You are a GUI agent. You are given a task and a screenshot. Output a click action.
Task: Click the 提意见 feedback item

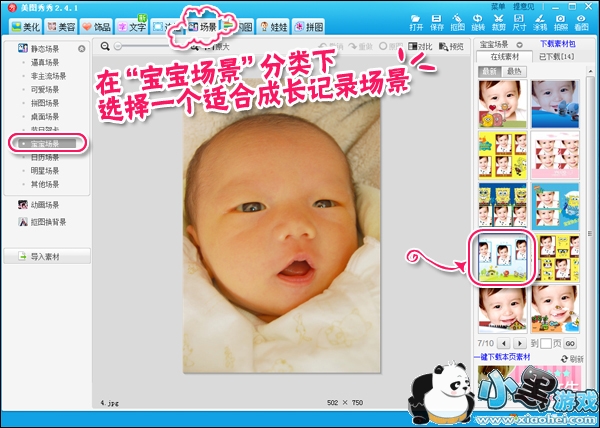pos(523,7)
